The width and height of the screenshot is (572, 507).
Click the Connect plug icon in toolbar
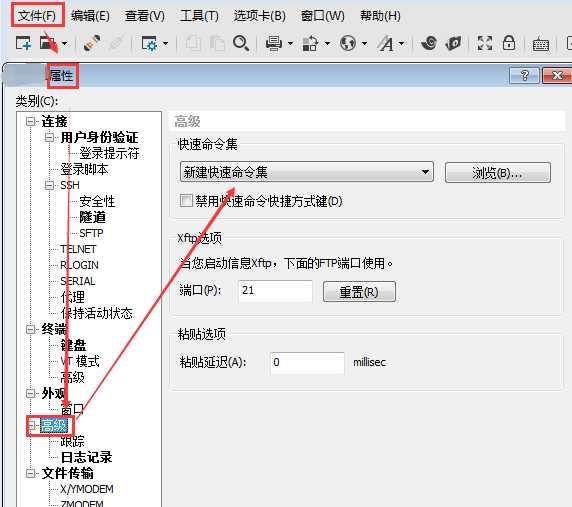(x=92, y=43)
